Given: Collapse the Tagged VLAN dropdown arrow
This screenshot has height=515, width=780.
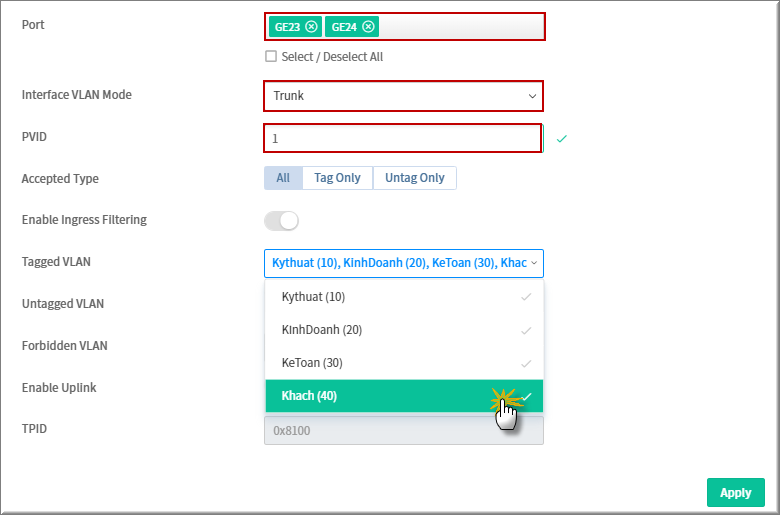Looking at the screenshot, I should click(x=534, y=263).
